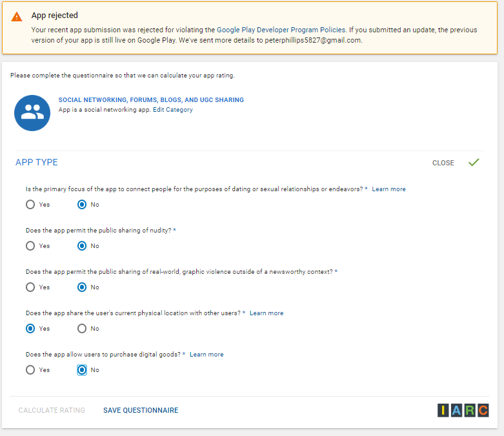Select No for dating or sexual relationships
Viewport: 504px width, 436px height.
pos(82,205)
